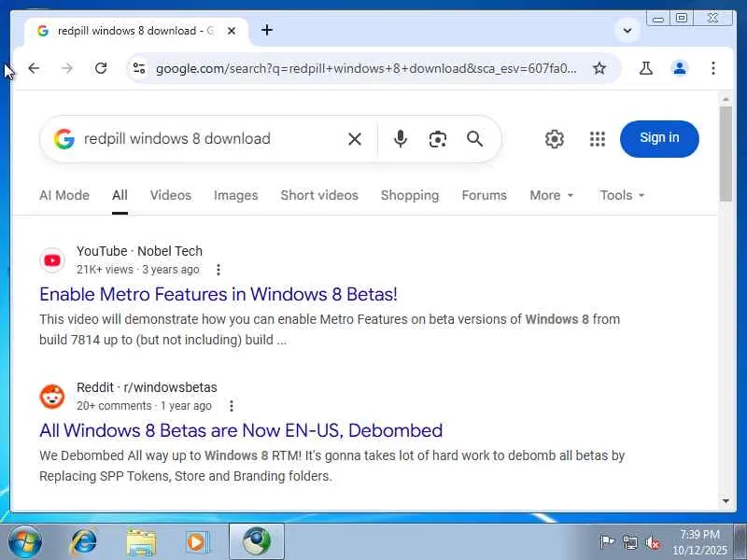Select the All results tab
Screen dimensions: 747x560
[x=120, y=195]
